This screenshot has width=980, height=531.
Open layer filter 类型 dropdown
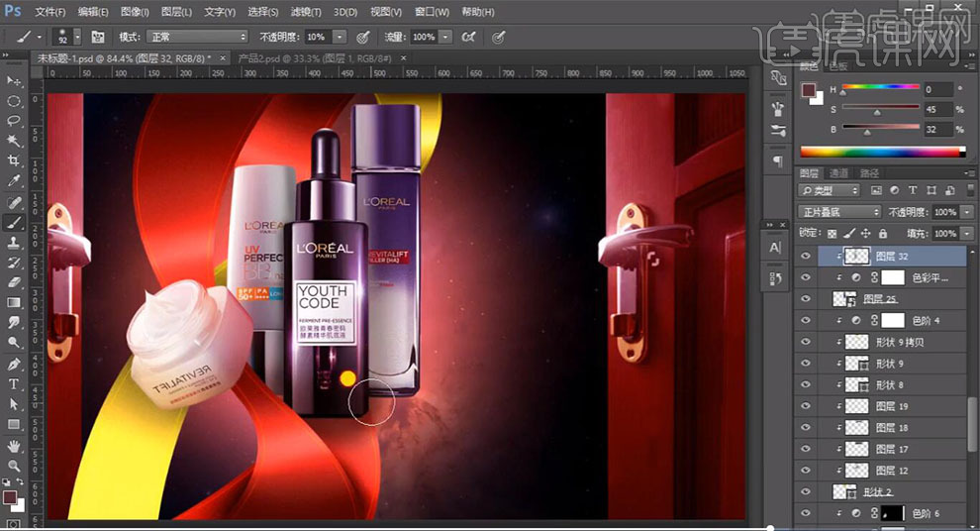(x=830, y=190)
